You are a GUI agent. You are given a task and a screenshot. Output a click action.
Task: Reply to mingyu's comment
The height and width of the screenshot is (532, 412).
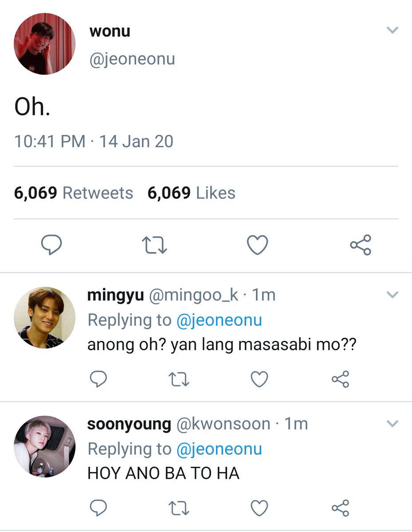(x=98, y=379)
